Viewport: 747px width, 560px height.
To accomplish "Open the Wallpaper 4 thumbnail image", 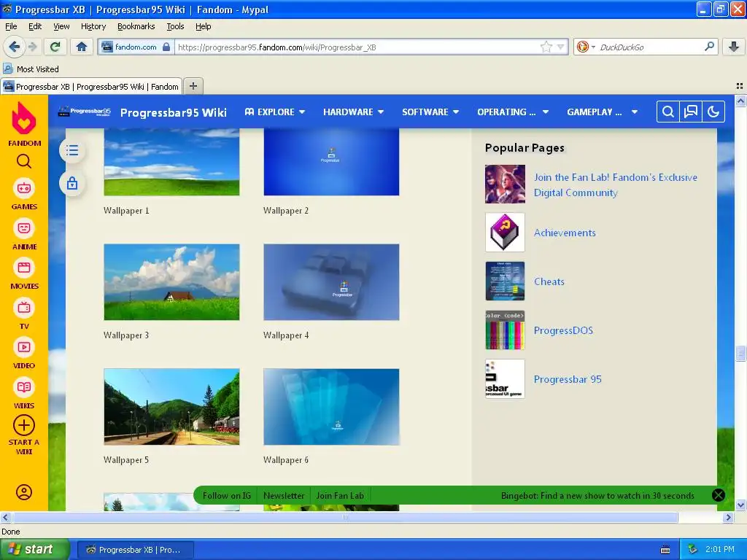I will click(x=331, y=282).
